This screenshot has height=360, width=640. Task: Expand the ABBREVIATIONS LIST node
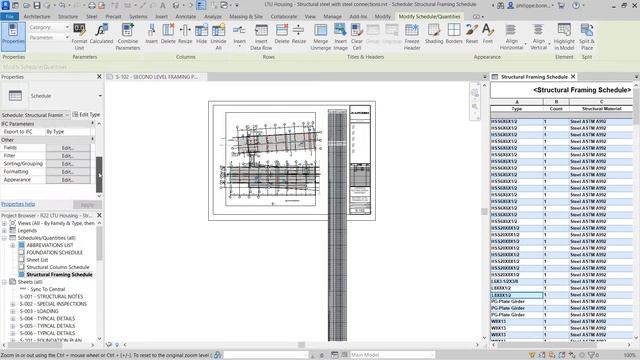pyautogui.click(x=13, y=245)
